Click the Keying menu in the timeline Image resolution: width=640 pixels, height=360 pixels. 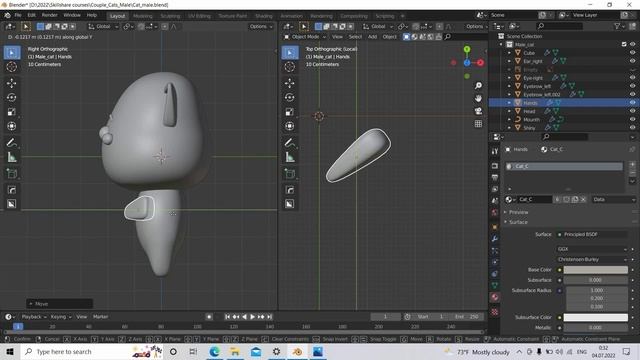(x=61, y=317)
